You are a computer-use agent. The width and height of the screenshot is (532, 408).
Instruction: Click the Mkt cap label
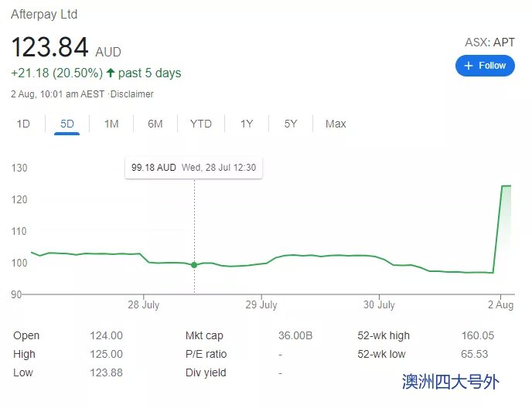[204, 335]
